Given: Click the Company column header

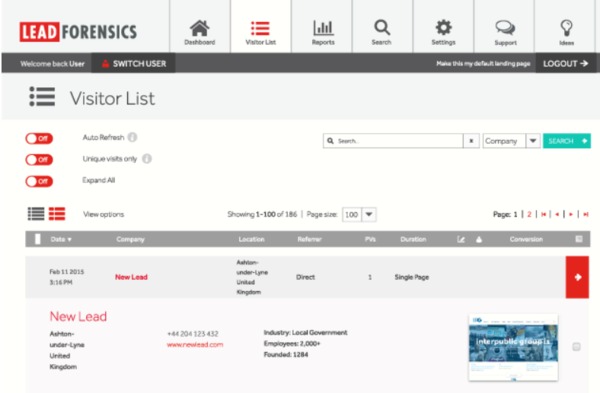Looking at the screenshot, I should (130, 239).
